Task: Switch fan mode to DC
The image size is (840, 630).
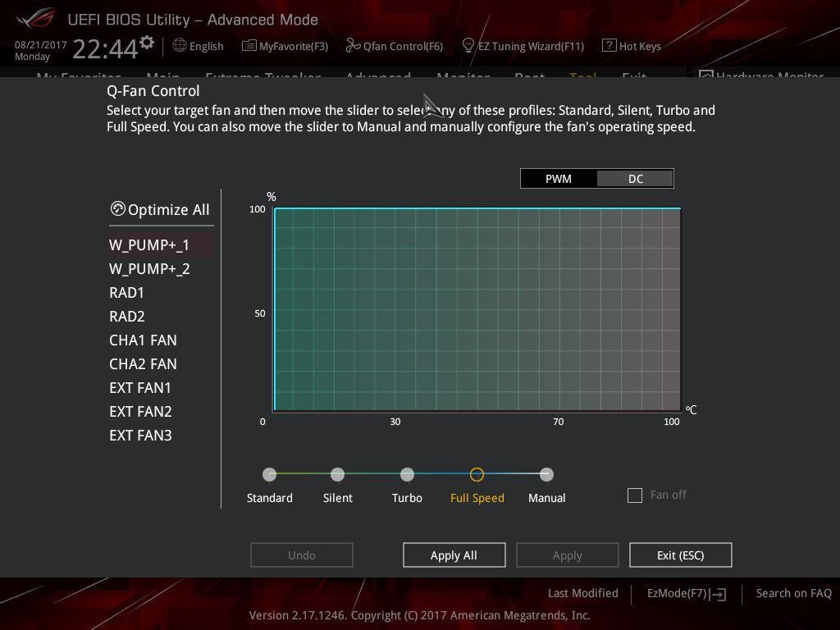Action: pos(636,179)
